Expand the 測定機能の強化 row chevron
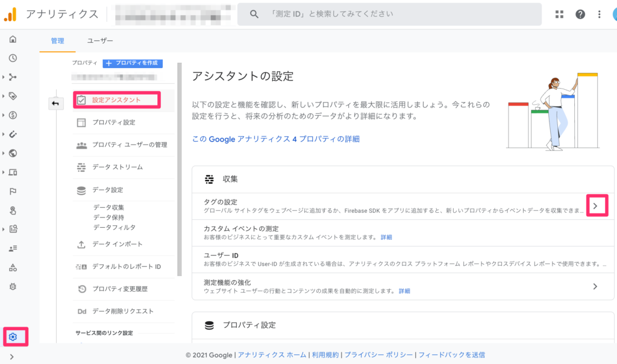617x364 pixels. tap(595, 286)
